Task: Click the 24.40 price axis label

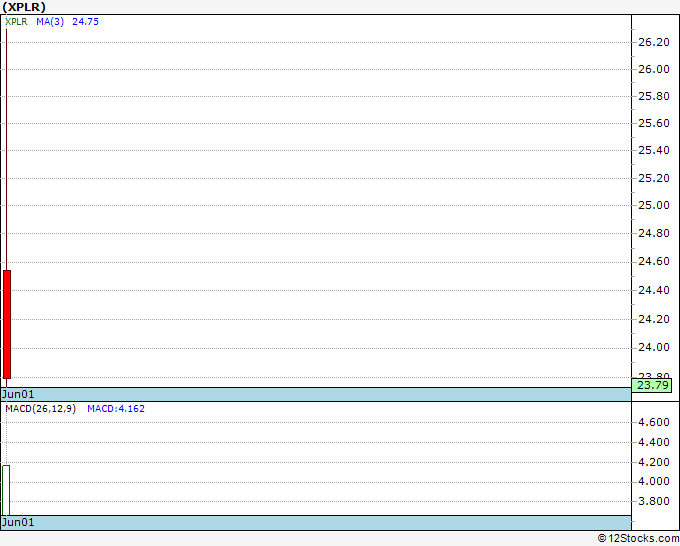Action: tap(654, 290)
